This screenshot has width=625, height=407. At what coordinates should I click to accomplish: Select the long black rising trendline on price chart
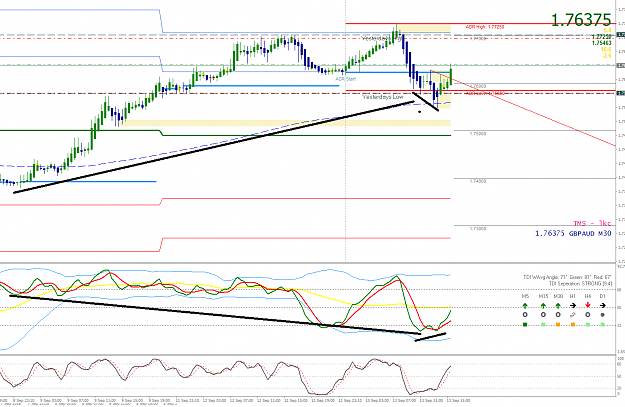[214, 147]
